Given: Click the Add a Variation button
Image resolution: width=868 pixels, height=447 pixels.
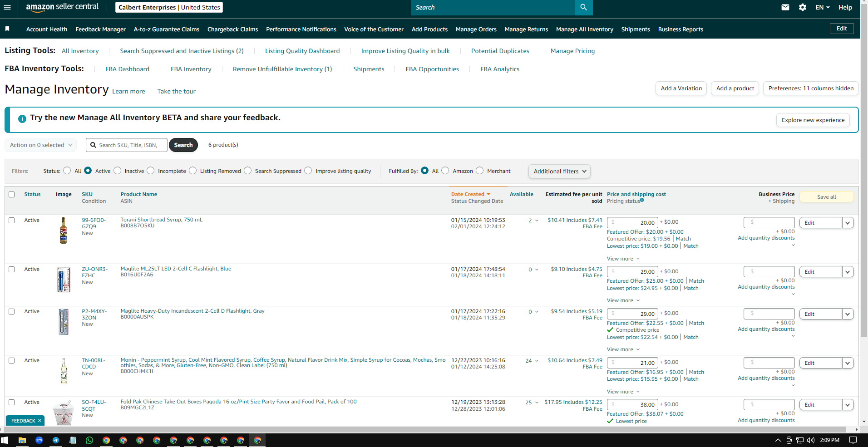Looking at the screenshot, I should click(x=681, y=88).
